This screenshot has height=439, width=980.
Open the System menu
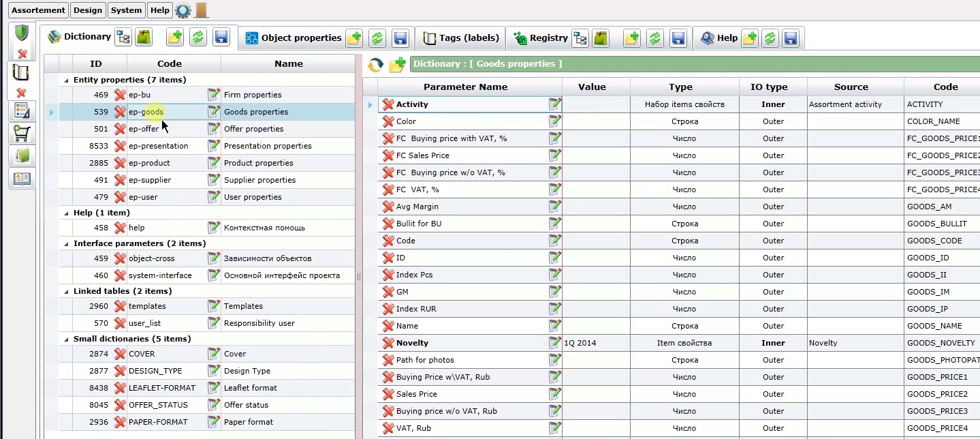tap(127, 10)
